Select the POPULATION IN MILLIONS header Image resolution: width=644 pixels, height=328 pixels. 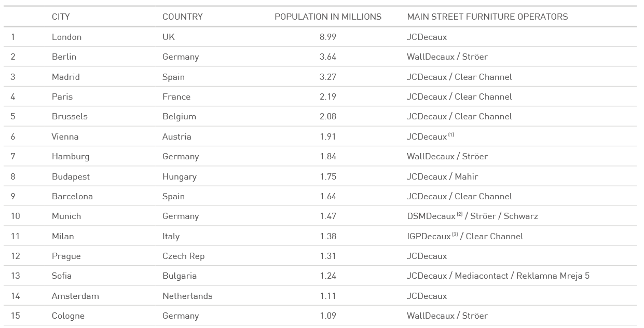point(328,17)
